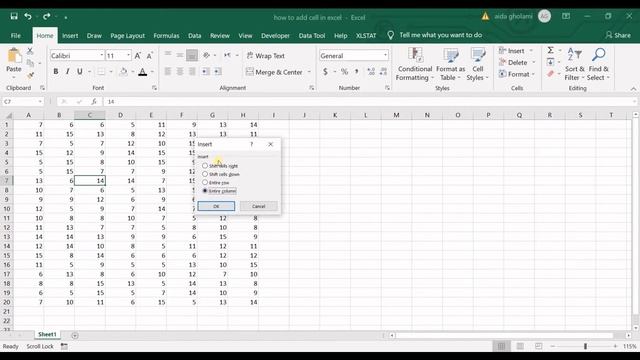Open Name Box dropdown
This screenshot has height=360, width=640.
pyautogui.click(x=40, y=101)
